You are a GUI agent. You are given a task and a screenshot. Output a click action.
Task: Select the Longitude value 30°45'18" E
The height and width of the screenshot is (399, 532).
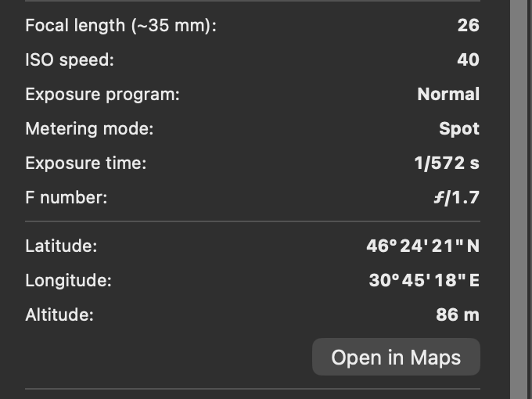point(423,280)
